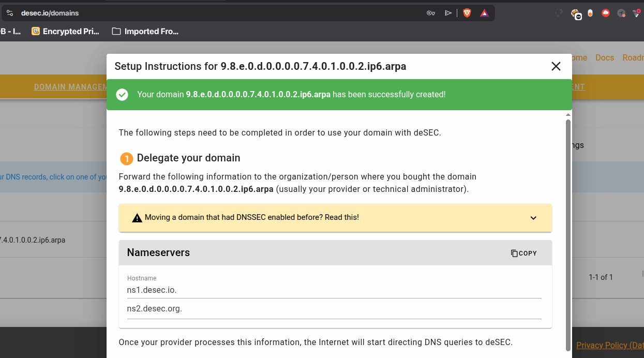Open the Imported Fro... bookmarks folder
The width and height of the screenshot is (644, 358).
(145, 32)
